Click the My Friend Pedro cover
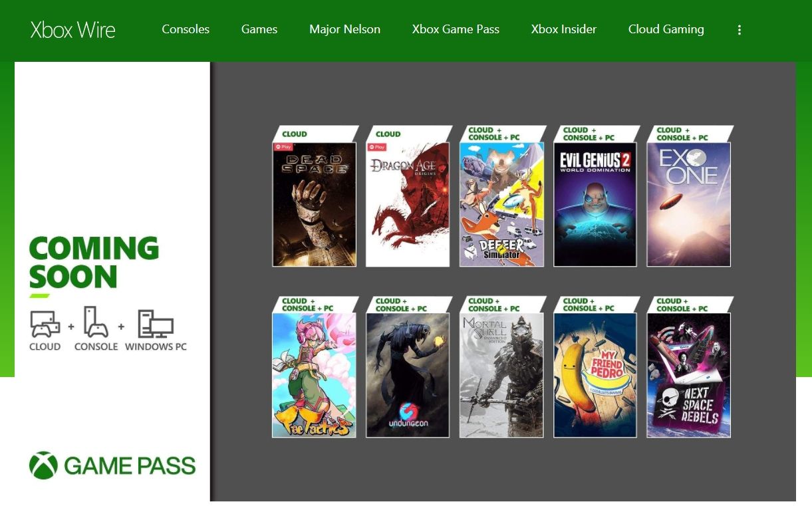 click(595, 375)
